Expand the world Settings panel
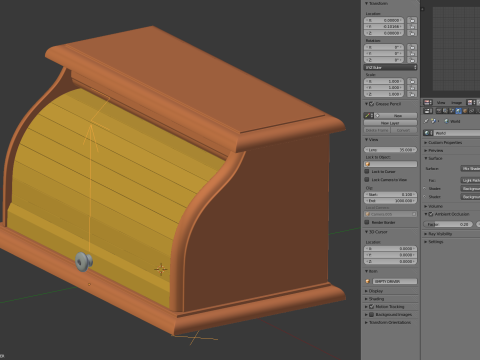Viewport: 480px width, 360px height. click(426, 242)
